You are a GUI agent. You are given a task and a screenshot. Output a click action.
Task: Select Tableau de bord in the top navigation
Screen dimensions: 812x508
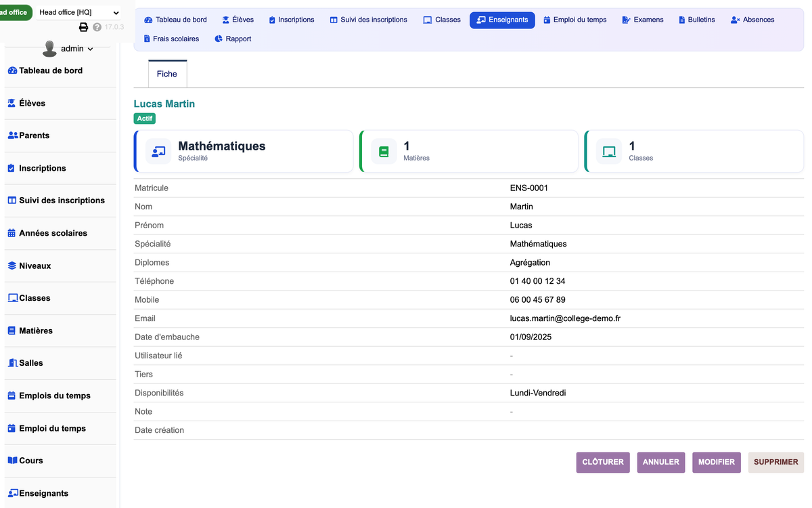[x=176, y=20]
